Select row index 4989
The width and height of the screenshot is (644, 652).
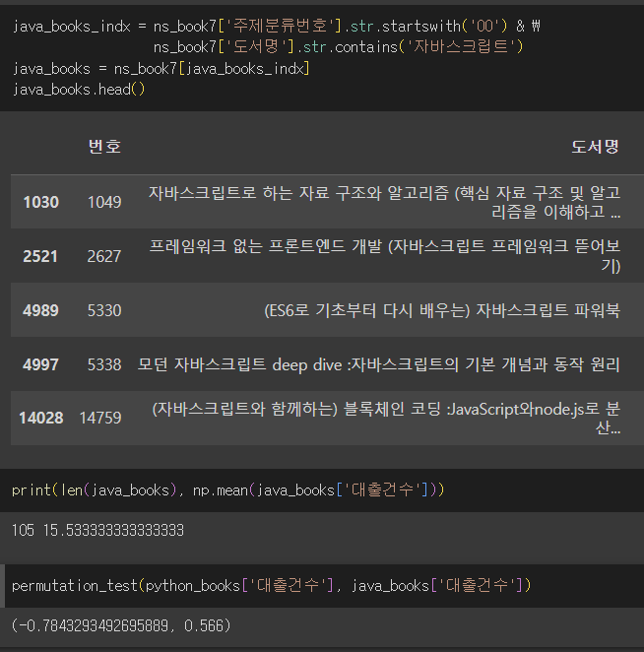point(40,310)
